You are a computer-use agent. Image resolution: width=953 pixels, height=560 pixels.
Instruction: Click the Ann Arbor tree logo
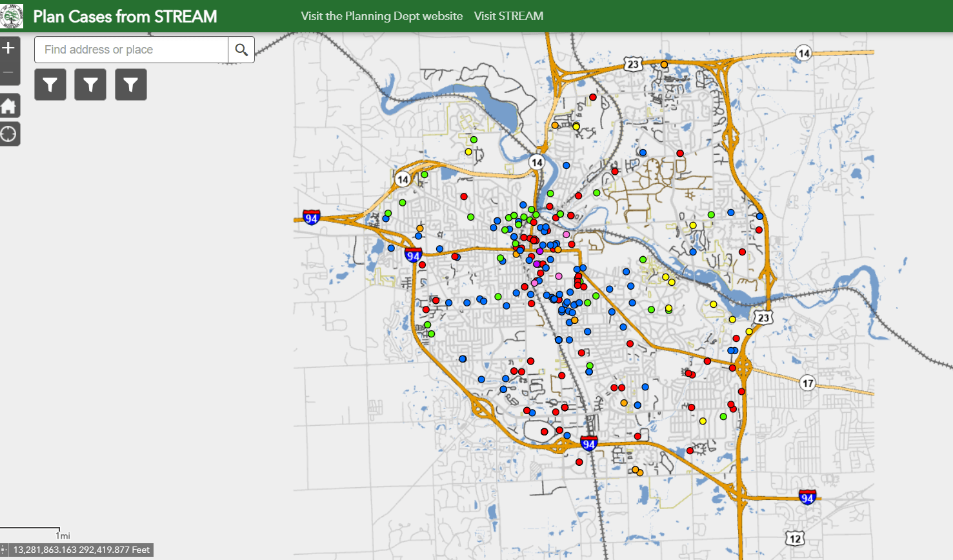10,15
